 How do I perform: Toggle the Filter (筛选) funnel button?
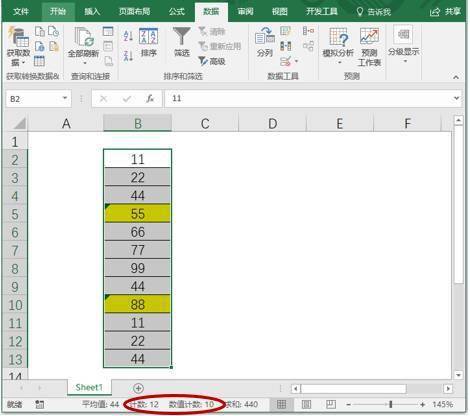pyautogui.click(x=182, y=42)
